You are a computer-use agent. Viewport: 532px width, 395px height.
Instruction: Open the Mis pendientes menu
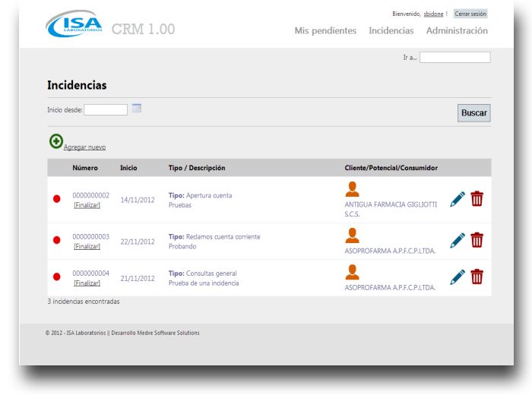pos(325,31)
